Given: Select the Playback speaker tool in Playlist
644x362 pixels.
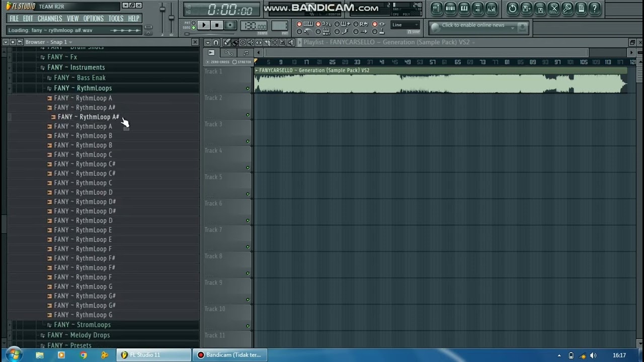Looking at the screenshot, I should pos(291,42).
